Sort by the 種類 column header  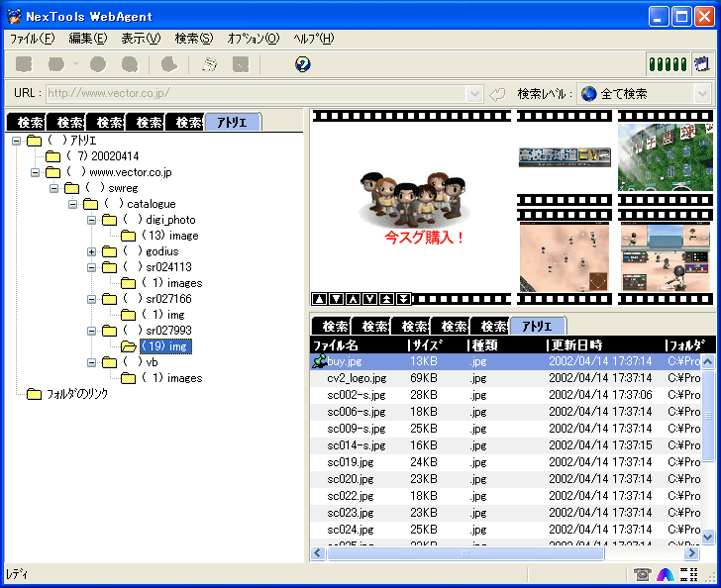point(507,345)
